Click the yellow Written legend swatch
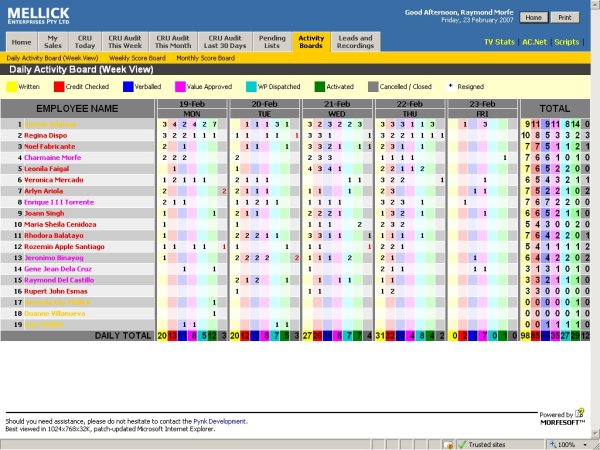 click(11, 87)
